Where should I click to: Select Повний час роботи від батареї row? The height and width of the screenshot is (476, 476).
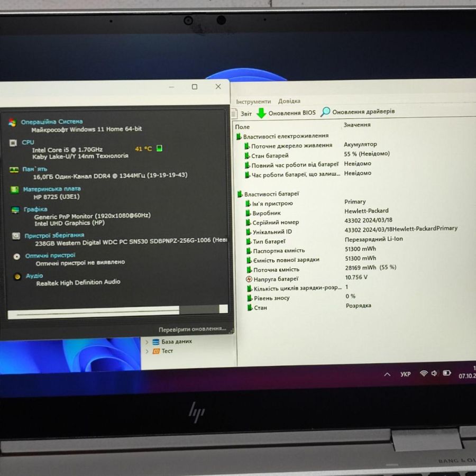pyautogui.click(x=308, y=164)
